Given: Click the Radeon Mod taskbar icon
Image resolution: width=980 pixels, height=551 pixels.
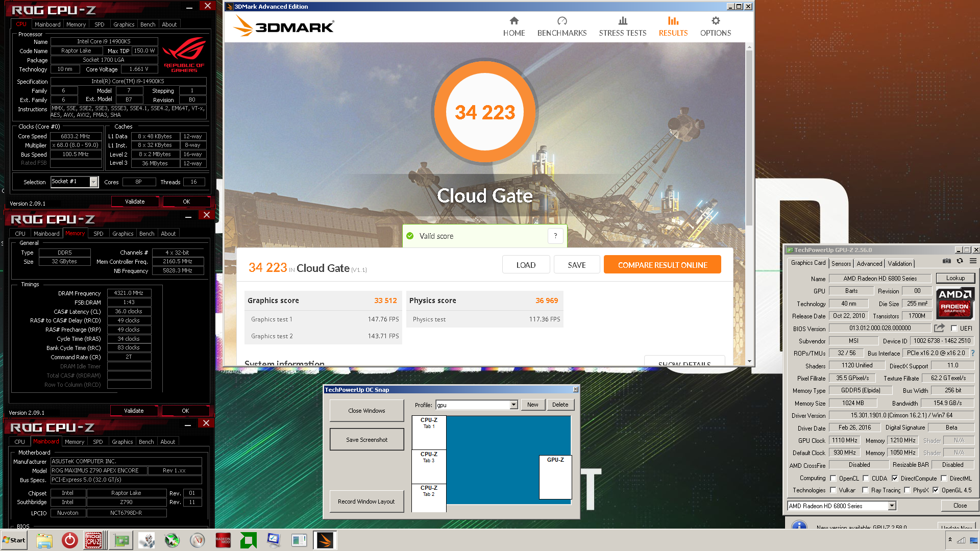Looking at the screenshot, I should [x=223, y=540].
